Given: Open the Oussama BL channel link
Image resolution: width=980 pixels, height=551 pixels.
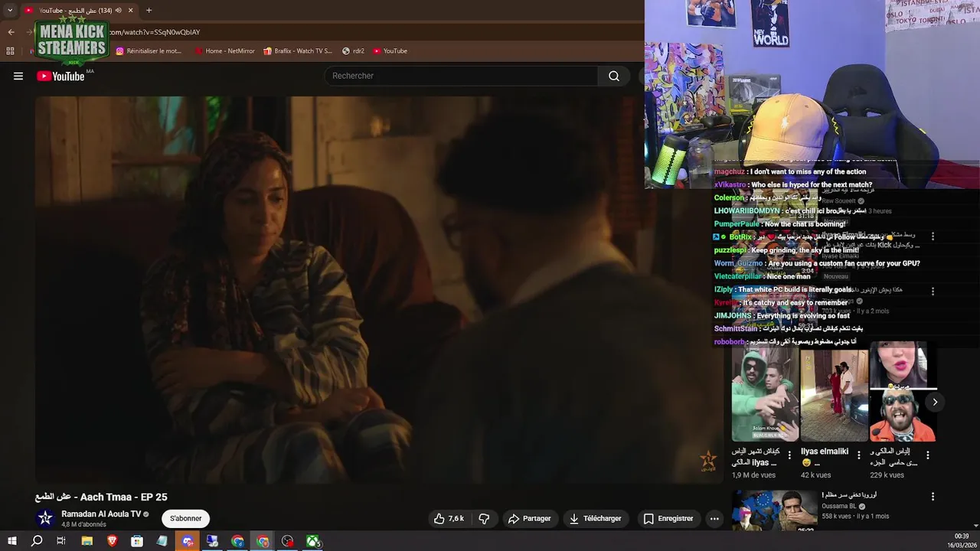Looking at the screenshot, I should pyautogui.click(x=839, y=506).
